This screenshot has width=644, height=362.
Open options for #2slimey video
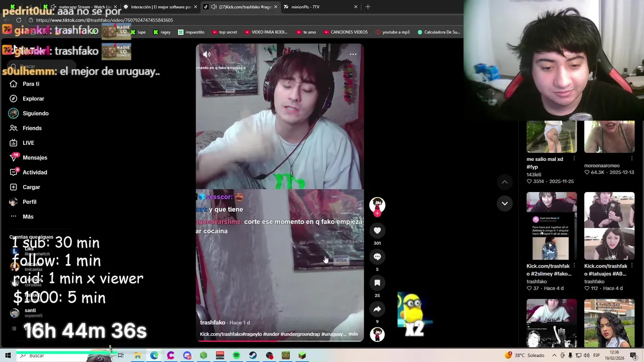[574, 265]
